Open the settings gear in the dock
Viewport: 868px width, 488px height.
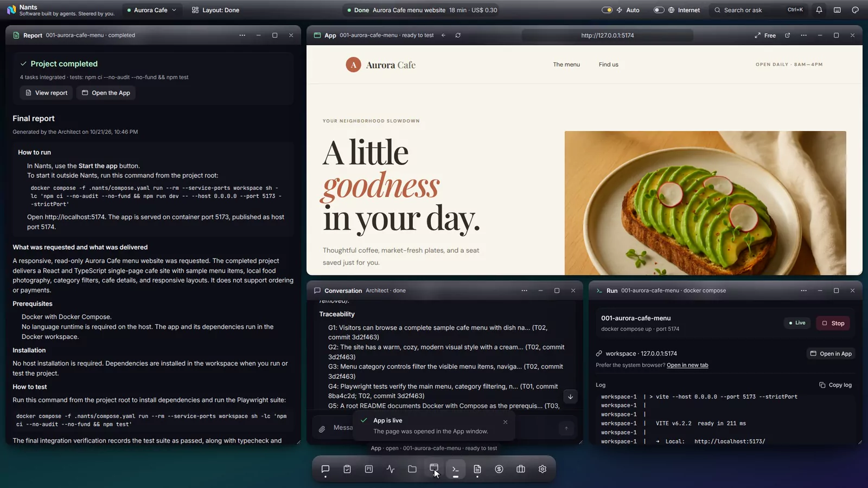[x=542, y=469]
